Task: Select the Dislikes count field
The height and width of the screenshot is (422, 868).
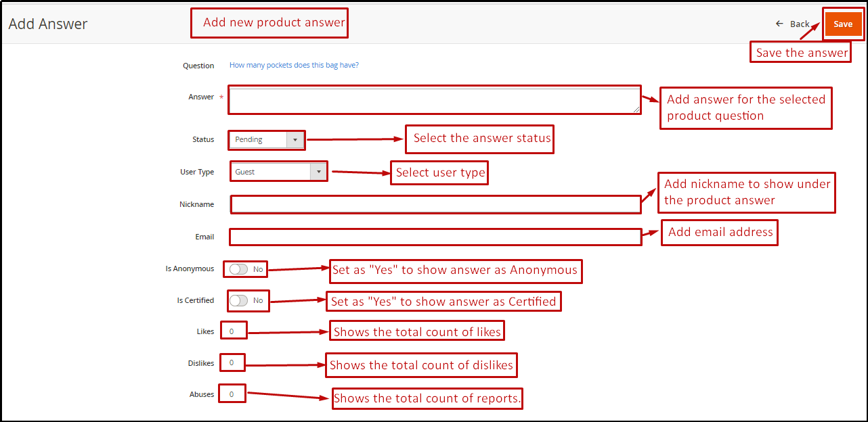Action: tap(232, 362)
